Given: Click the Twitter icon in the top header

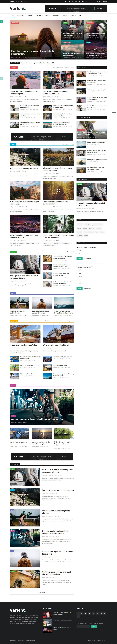Looking at the screenshot, I should pos(65,1).
